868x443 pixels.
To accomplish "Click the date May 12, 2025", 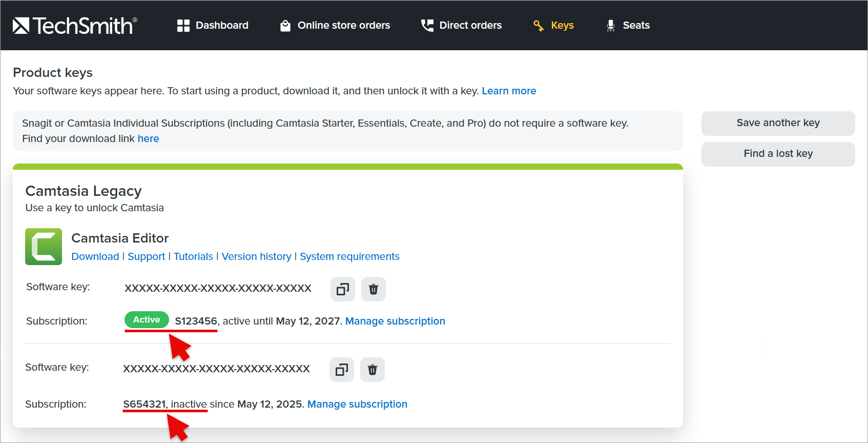I will [270, 405].
